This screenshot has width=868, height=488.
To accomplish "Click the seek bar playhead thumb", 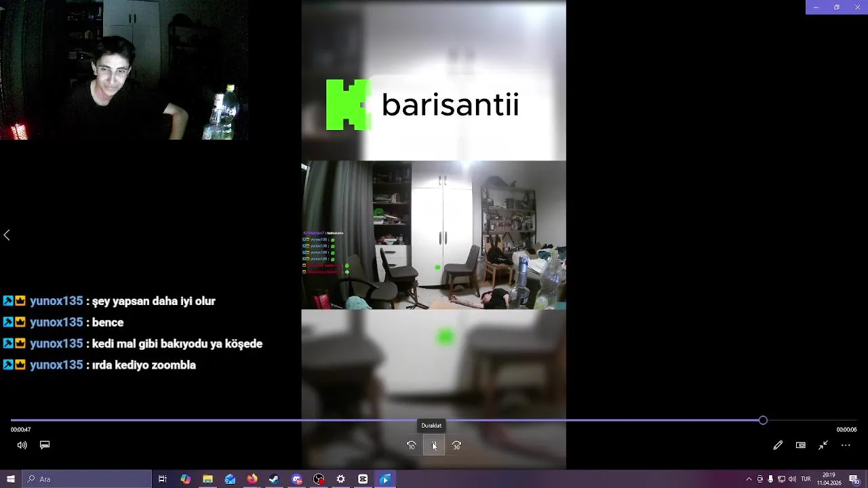I will (763, 420).
